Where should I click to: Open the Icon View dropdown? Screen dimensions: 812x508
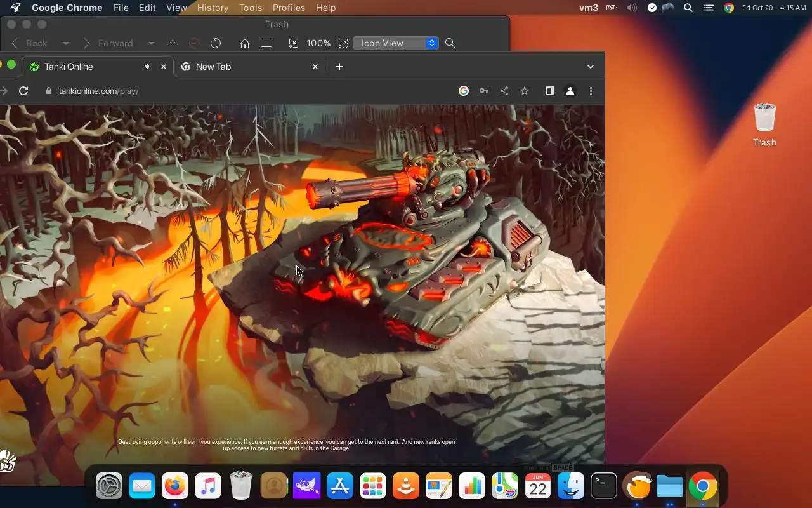click(396, 43)
